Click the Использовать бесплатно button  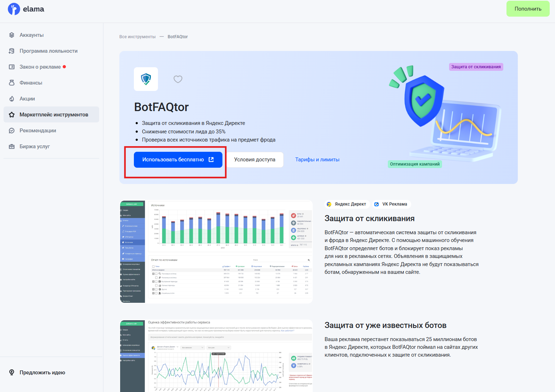pyautogui.click(x=178, y=159)
